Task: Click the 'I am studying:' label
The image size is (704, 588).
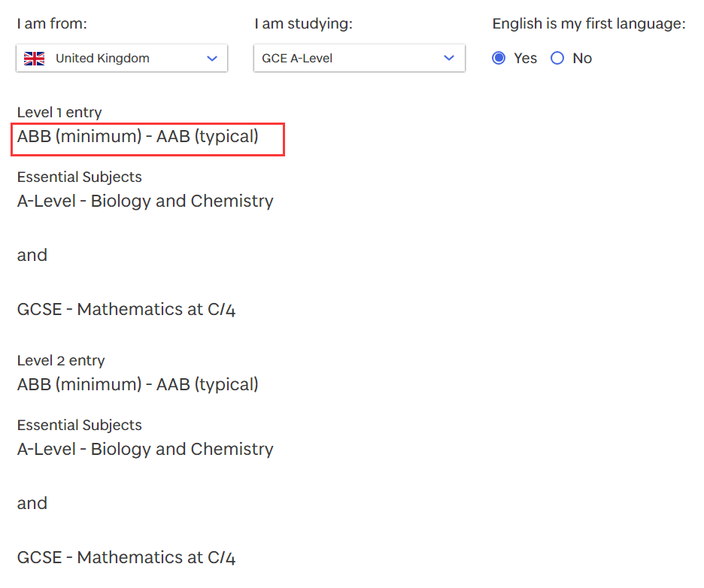Action: [304, 23]
